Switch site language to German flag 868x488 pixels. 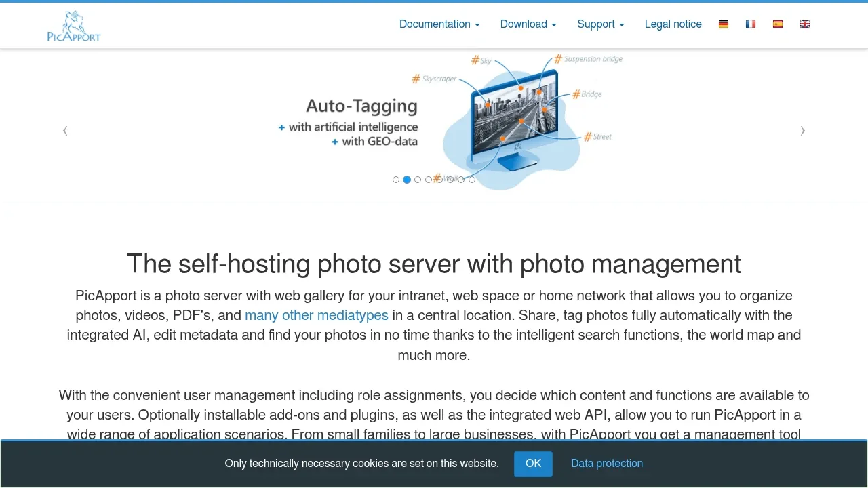[x=724, y=24]
